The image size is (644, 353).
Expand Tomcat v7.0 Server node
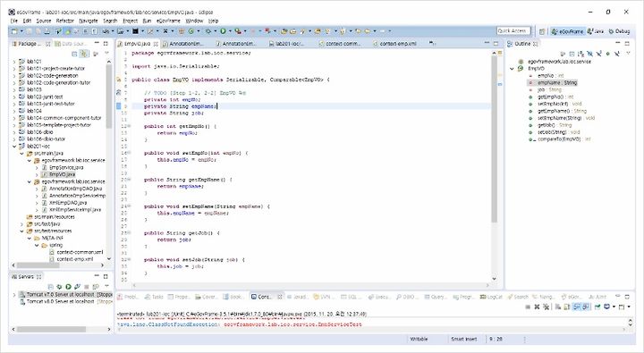click(15, 295)
